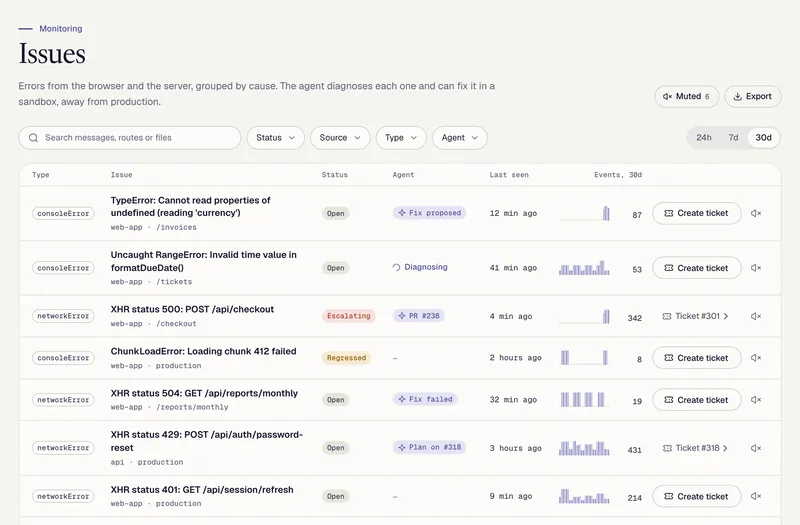Open the Agent filter dropdown
The image size is (800, 525).
pos(460,138)
